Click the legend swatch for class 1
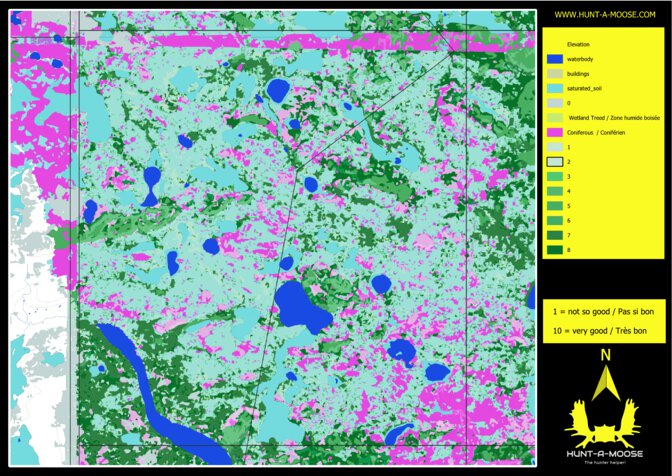The width and height of the screenshot is (672, 476). 555,147
